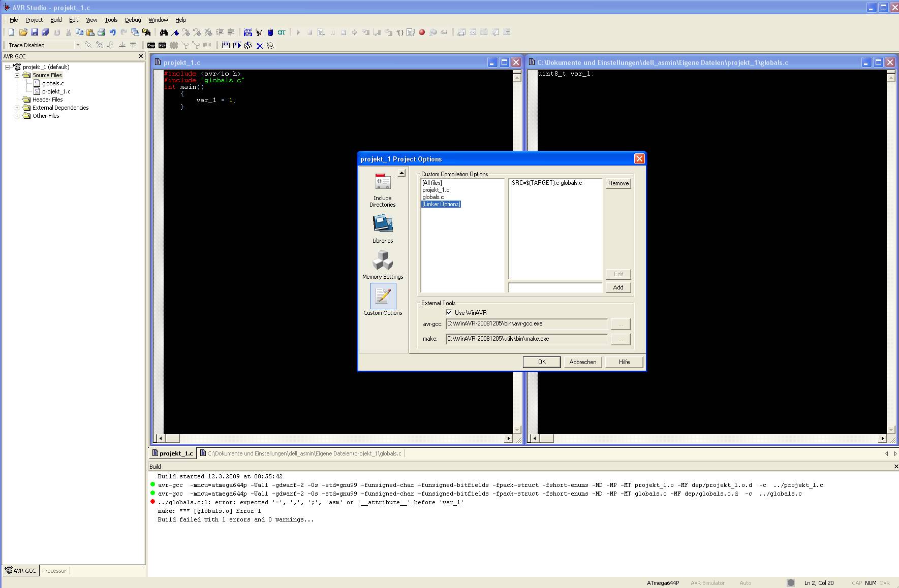Click the AVR program device icon

(x=162, y=45)
